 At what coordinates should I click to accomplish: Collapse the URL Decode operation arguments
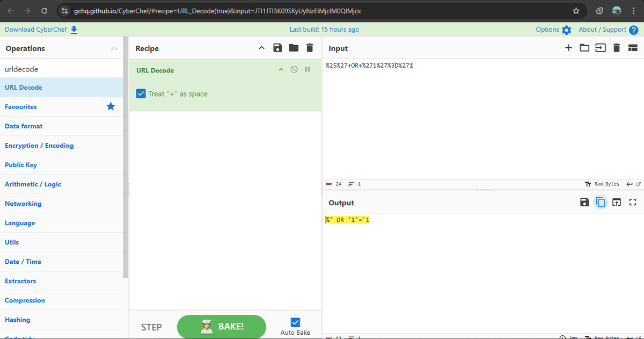tap(281, 70)
